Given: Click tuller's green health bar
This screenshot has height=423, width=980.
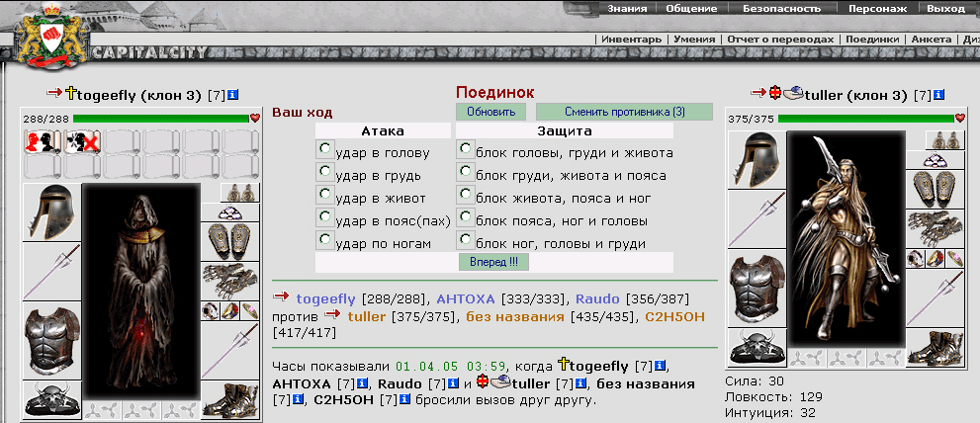Looking at the screenshot, I should (x=865, y=118).
